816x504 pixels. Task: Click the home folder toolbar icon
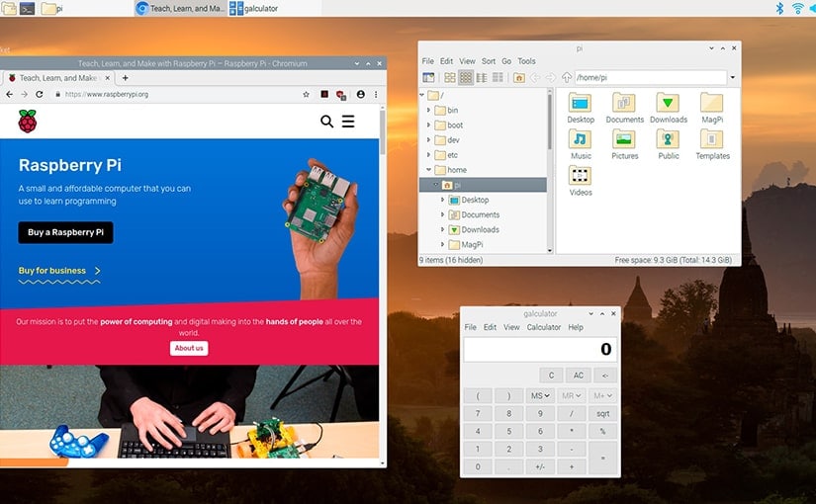coord(519,77)
